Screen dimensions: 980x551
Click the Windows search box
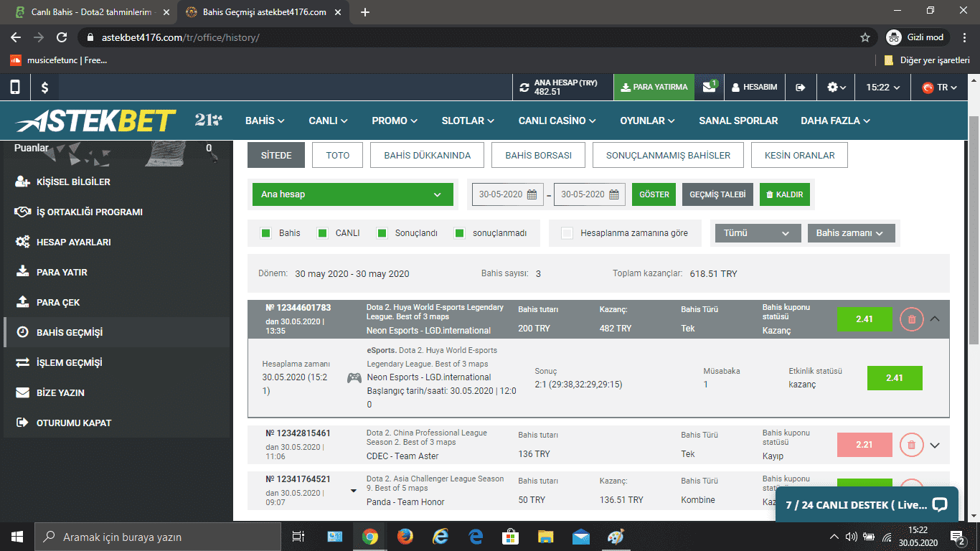tap(157, 537)
